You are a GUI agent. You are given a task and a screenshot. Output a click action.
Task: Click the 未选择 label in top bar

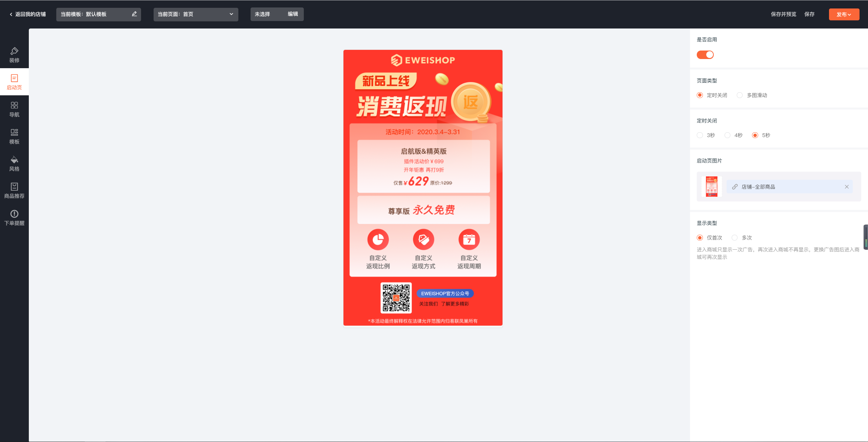[262, 14]
